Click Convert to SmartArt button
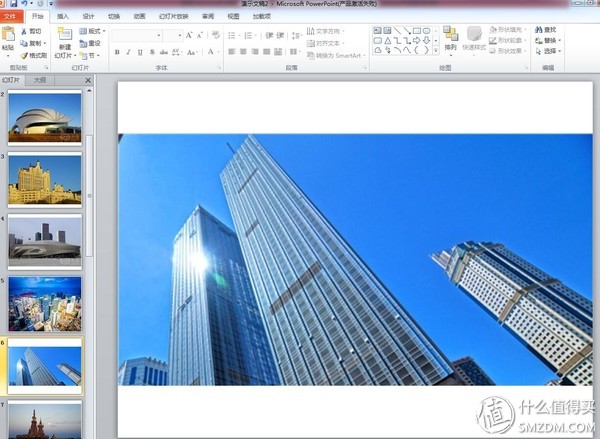The width and height of the screenshot is (600, 439). (x=336, y=55)
